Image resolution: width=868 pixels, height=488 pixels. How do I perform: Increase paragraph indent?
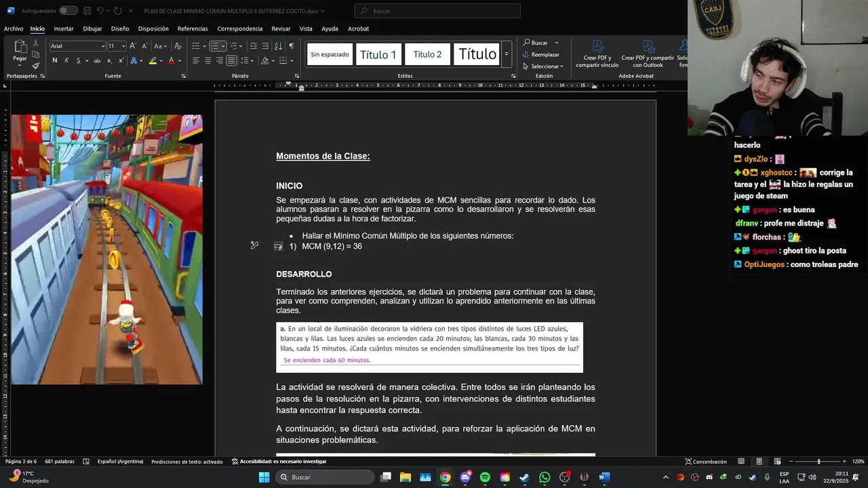tap(265, 46)
